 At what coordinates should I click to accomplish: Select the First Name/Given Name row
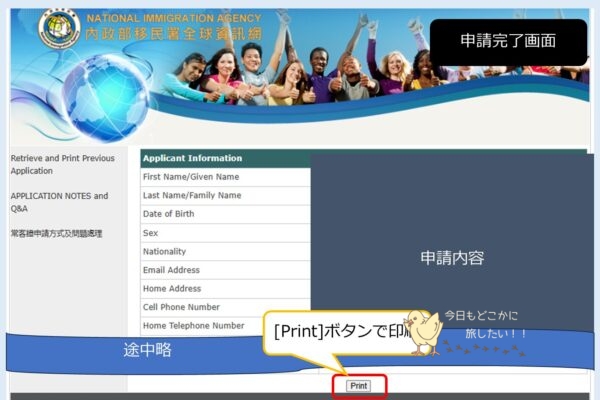225,177
